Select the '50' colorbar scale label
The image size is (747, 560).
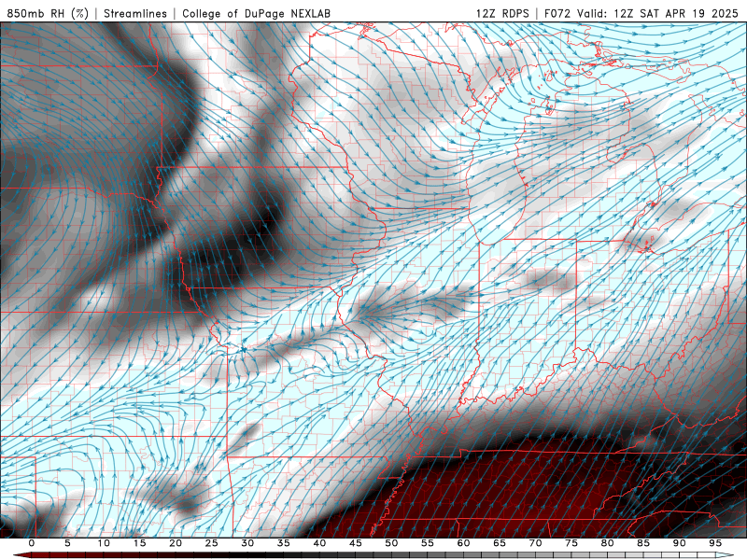click(391, 543)
